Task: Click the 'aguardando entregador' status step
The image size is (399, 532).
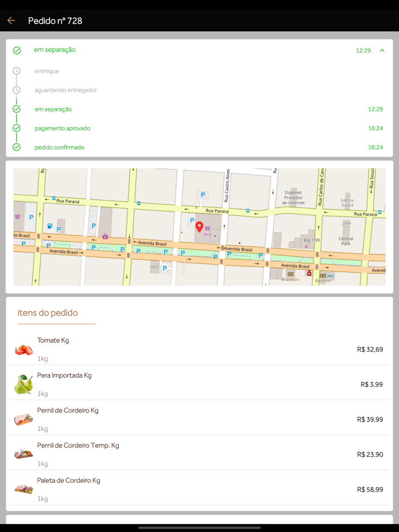Action: 66,90
